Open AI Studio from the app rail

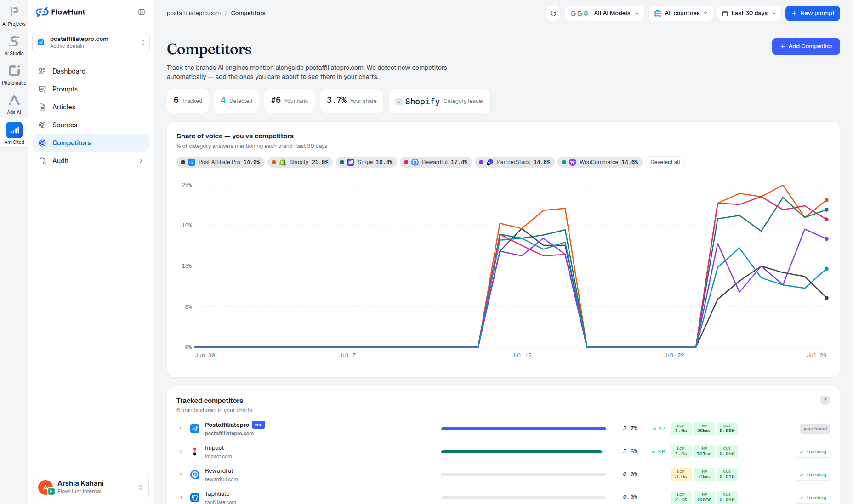(x=14, y=46)
